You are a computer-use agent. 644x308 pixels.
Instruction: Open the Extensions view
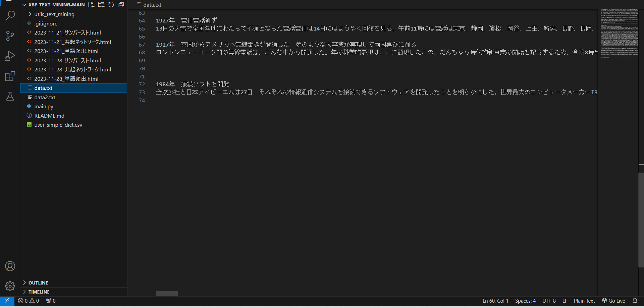pyautogui.click(x=10, y=76)
